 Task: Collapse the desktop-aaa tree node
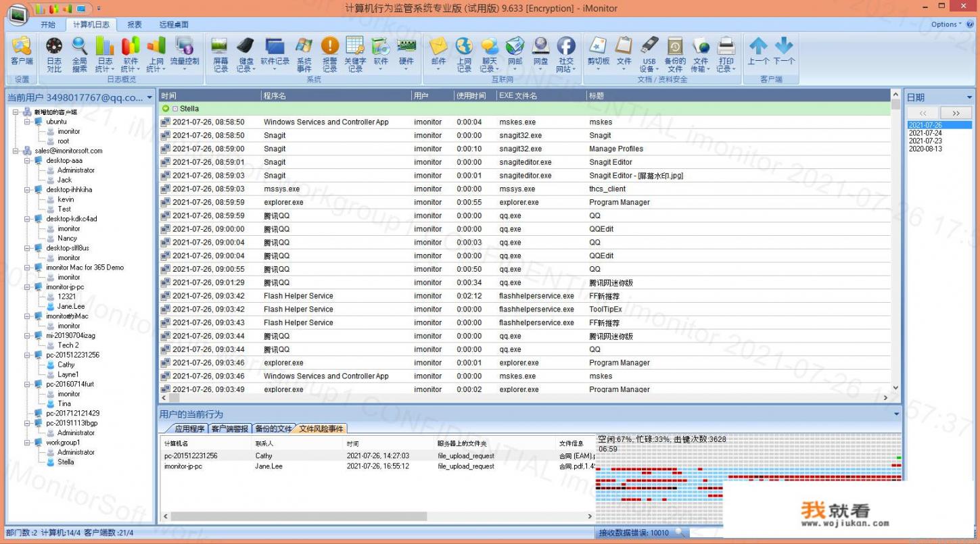pyautogui.click(x=27, y=160)
